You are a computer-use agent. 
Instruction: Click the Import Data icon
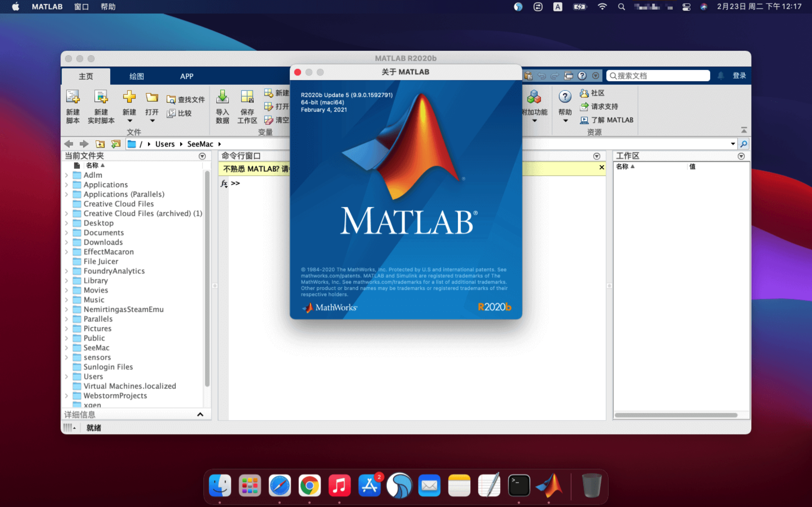(222, 98)
